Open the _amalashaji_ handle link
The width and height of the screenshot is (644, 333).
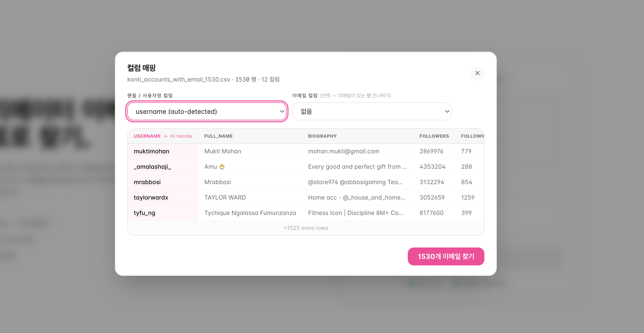pyautogui.click(x=152, y=167)
